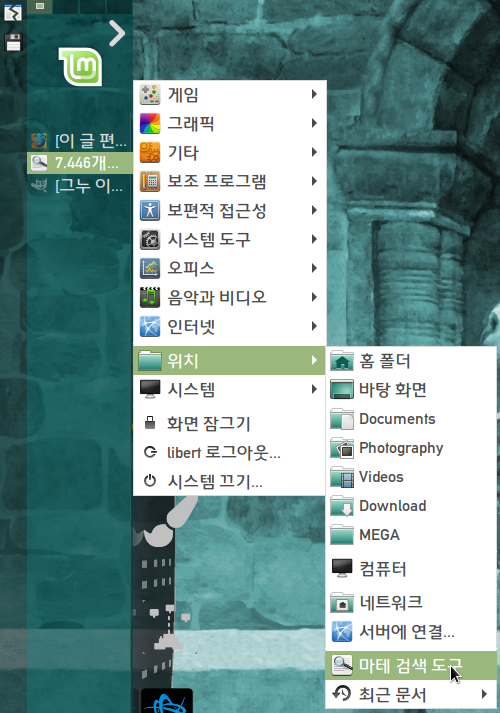Expand the 인터넷 submenu arrow
Screen dimensions: 500x713
pos(314,326)
